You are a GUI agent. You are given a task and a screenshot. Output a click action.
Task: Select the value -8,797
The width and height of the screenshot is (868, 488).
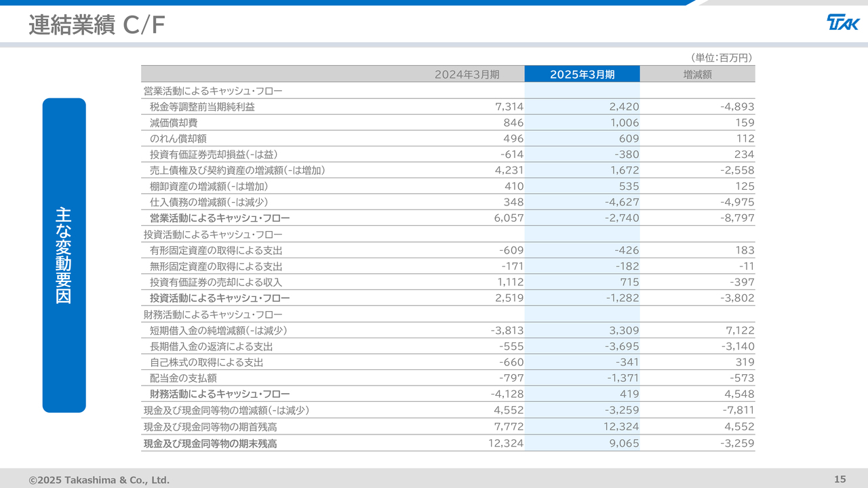pyautogui.click(x=737, y=218)
